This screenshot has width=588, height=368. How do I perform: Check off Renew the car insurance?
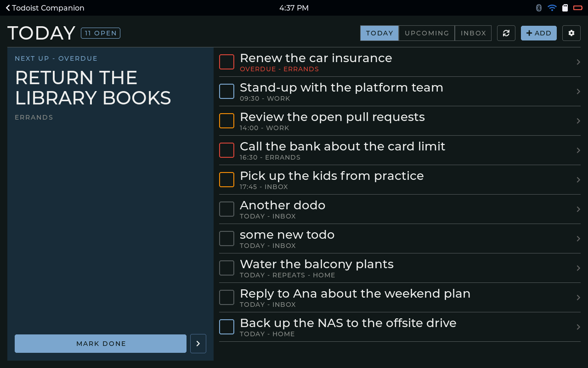[x=226, y=62]
